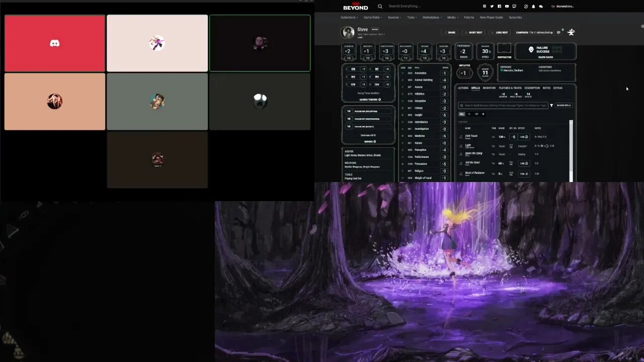
Task: Click the magnifier search icon in header
Action: (380, 7)
